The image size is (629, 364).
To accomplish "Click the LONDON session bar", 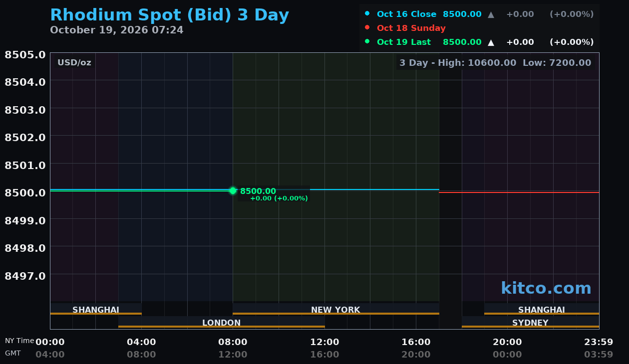I will tap(221, 323).
